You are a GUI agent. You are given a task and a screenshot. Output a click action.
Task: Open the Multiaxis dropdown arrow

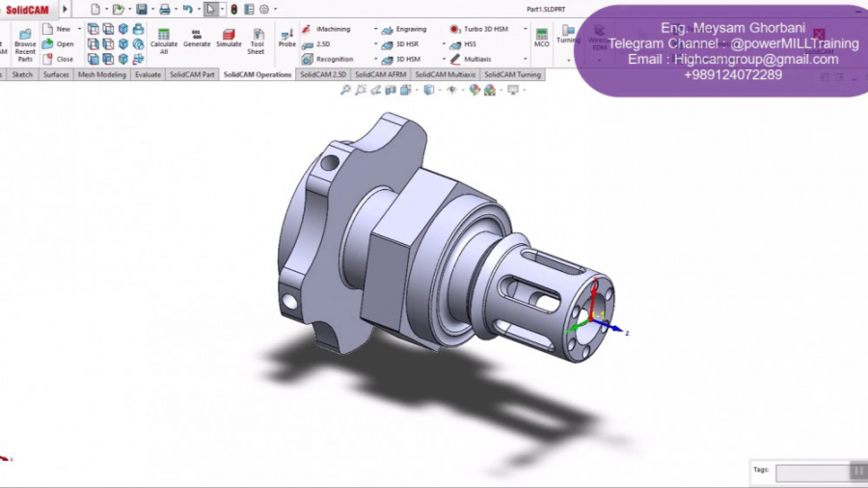click(525, 59)
